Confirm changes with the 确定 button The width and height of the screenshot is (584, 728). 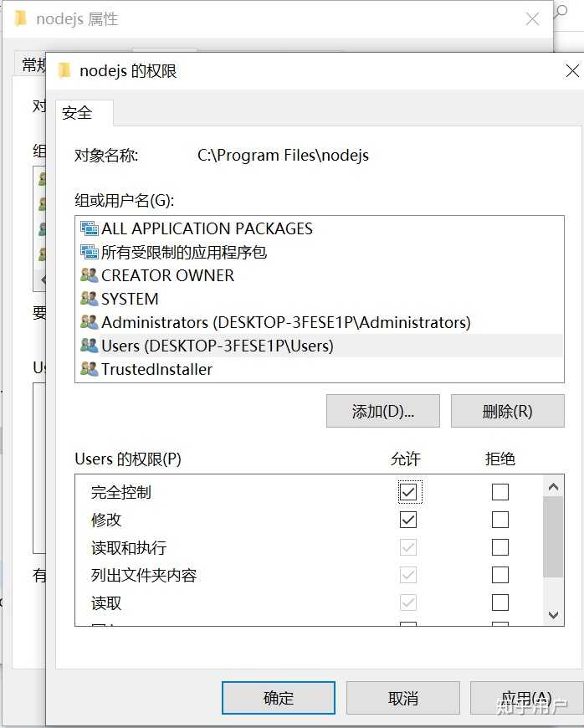point(278,697)
